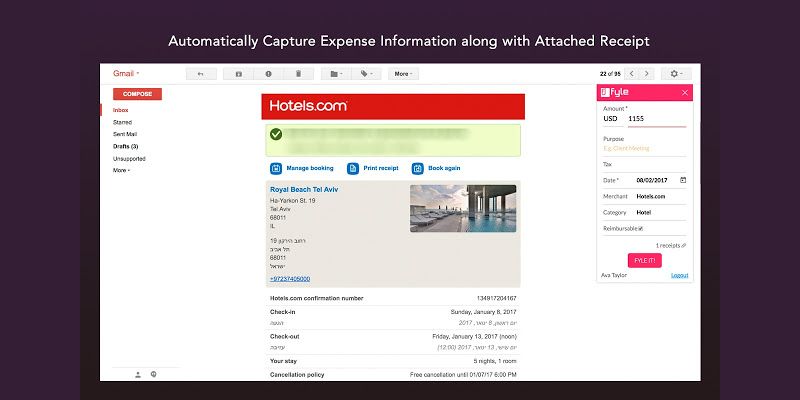Click the Tax field
Screen dimensions: 800x400
pos(645,164)
